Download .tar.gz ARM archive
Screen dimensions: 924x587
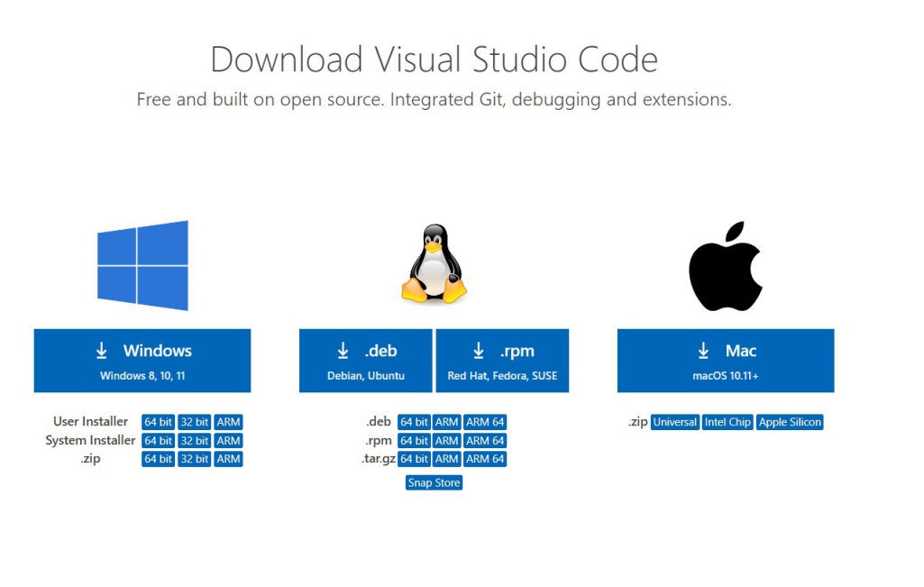(x=447, y=459)
